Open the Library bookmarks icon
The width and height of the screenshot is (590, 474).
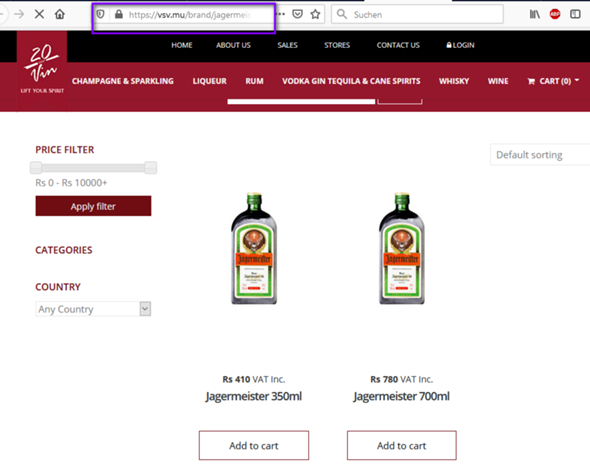[x=535, y=14]
